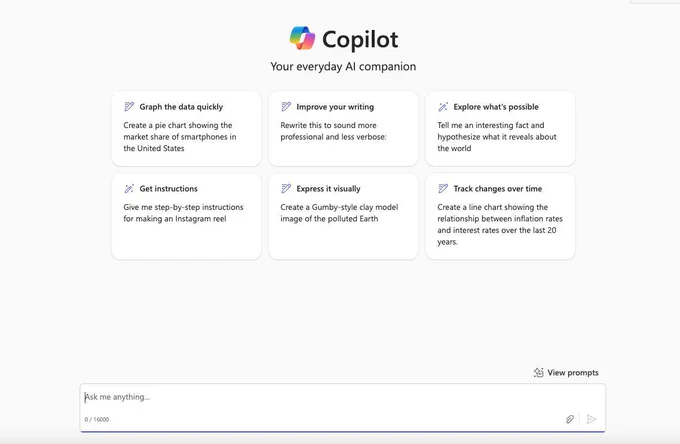Click pencil icon on Track changes over time

click(443, 189)
